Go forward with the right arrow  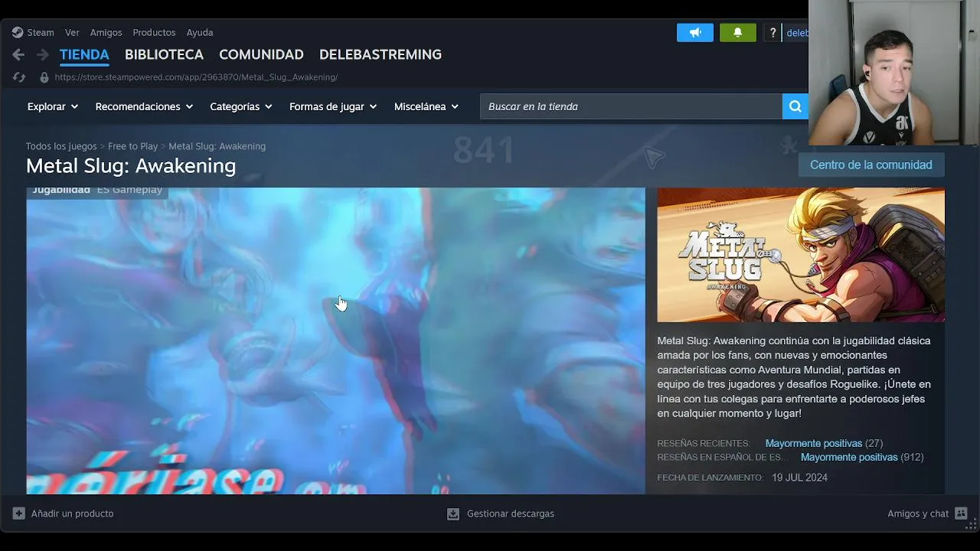click(x=43, y=55)
